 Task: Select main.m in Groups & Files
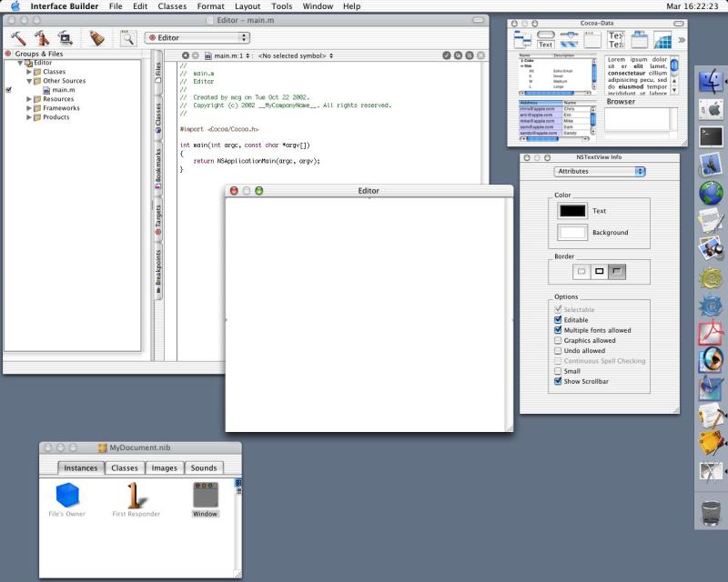tap(63, 90)
